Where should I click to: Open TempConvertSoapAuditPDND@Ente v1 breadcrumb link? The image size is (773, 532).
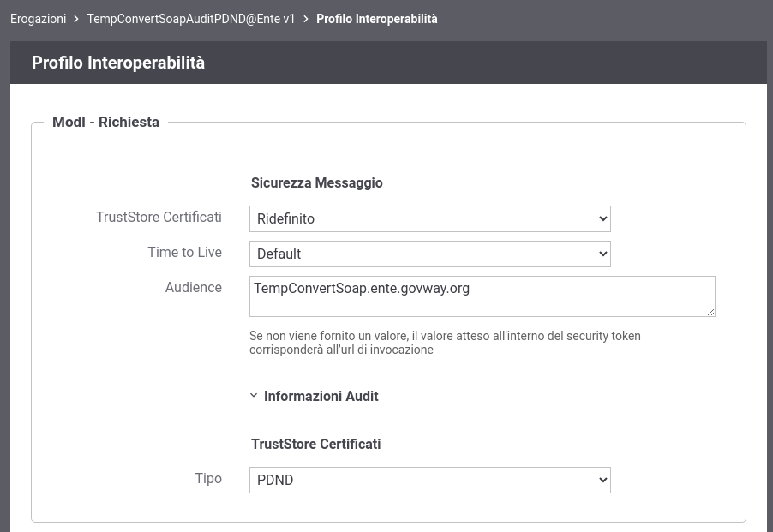(x=191, y=19)
